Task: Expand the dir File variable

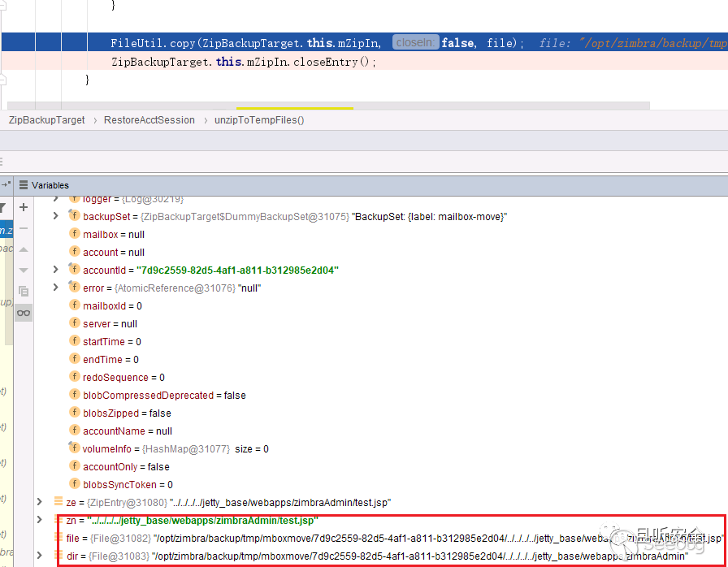Action: (39, 556)
